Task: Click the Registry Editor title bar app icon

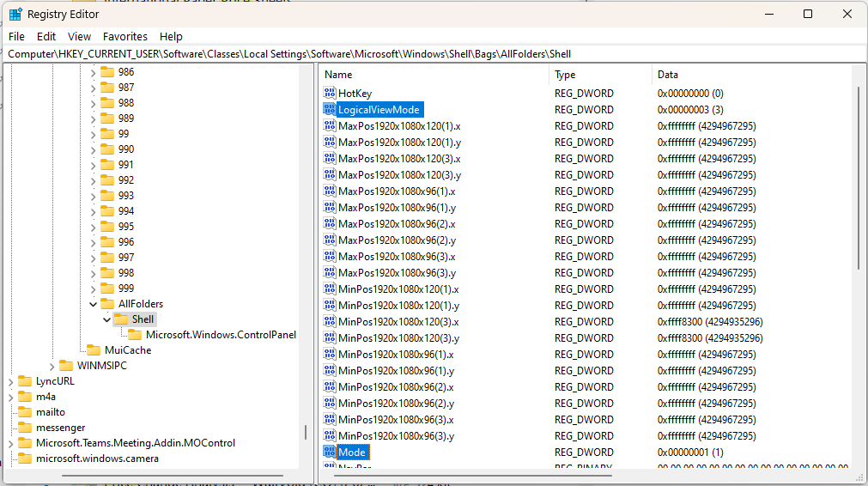Action: [x=15, y=14]
